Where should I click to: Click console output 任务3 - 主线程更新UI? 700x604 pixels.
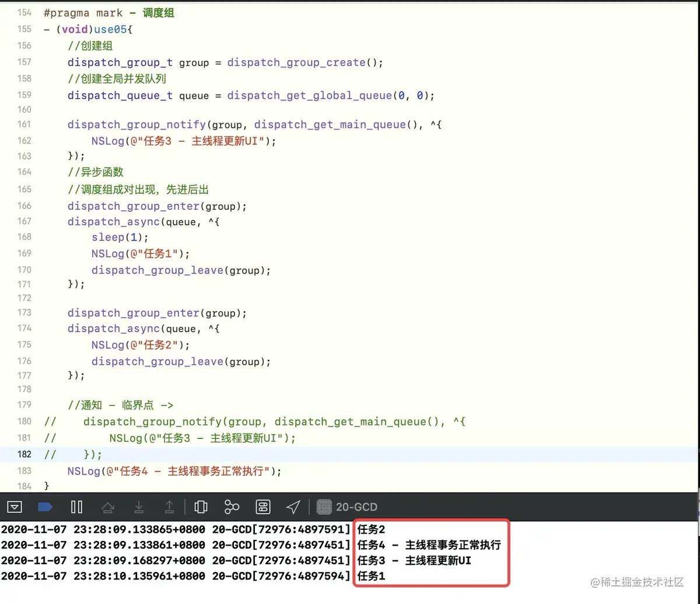coord(414,561)
